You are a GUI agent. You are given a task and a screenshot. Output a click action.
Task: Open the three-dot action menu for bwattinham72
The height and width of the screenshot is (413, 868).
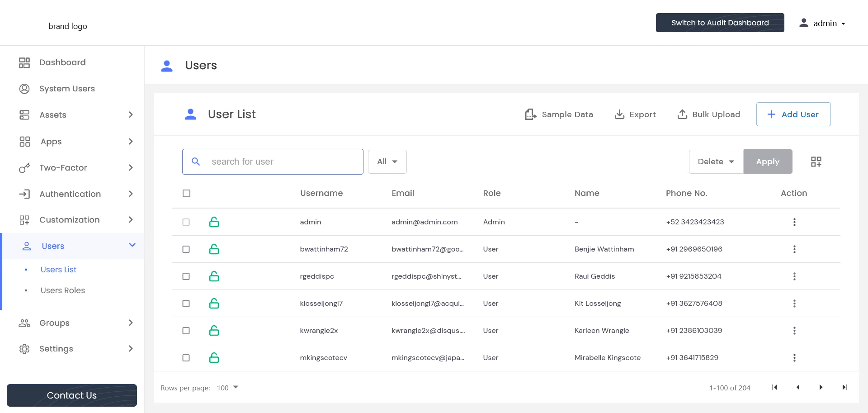[x=794, y=249]
